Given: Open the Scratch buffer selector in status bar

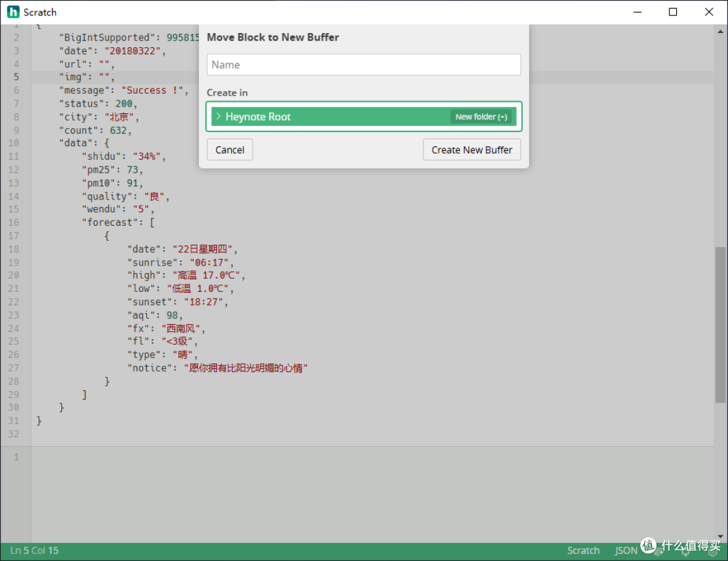Looking at the screenshot, I should point(583,550).
